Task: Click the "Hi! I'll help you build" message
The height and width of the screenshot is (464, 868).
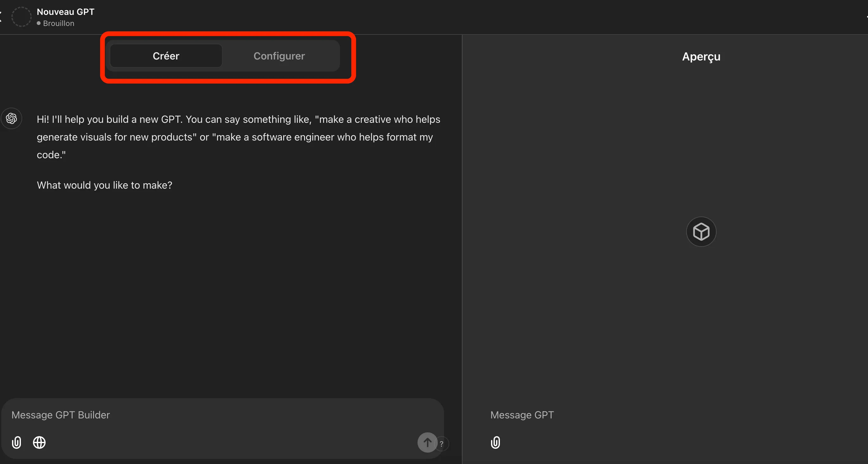Action: click(x=238, y=137)
